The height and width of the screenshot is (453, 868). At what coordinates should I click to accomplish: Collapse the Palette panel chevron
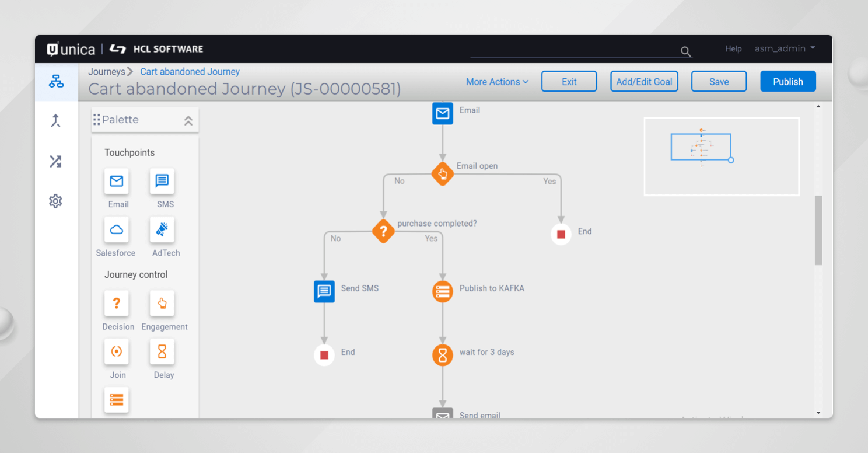pos(188,120)
